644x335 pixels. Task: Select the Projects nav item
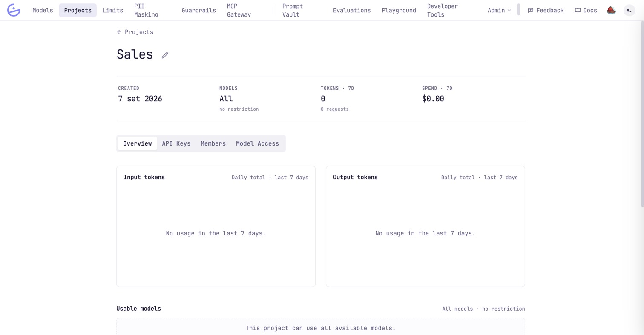78,10
